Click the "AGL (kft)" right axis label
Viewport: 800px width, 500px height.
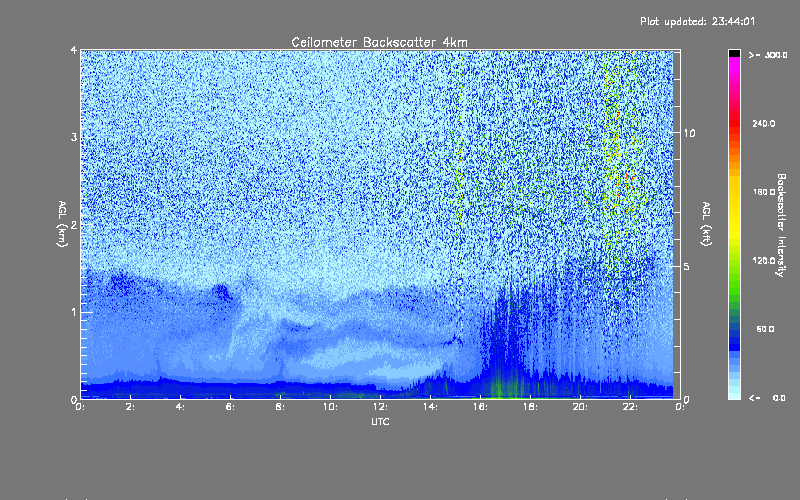pyautogui.click(x=707, y=224)
